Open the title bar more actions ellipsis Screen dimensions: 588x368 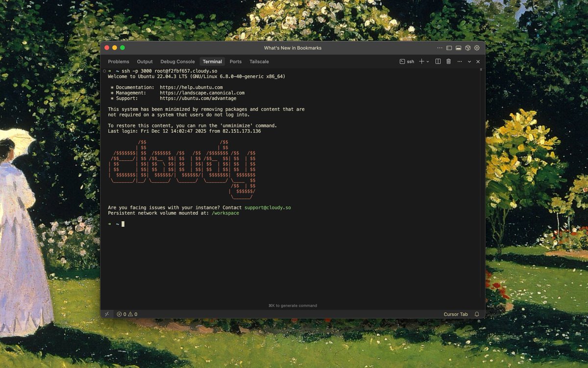pyautogui.click(x=440, y=48)
